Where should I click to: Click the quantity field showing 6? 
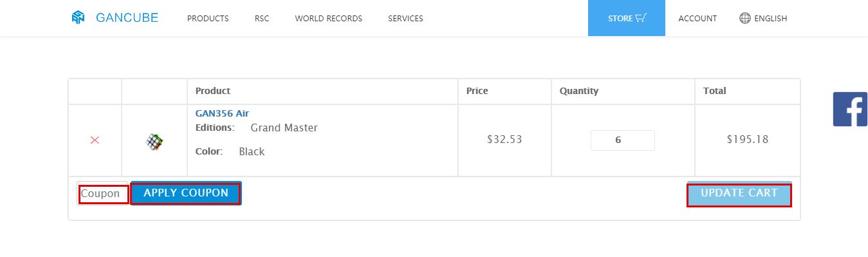pyautogui.click(x=623, y=140)
